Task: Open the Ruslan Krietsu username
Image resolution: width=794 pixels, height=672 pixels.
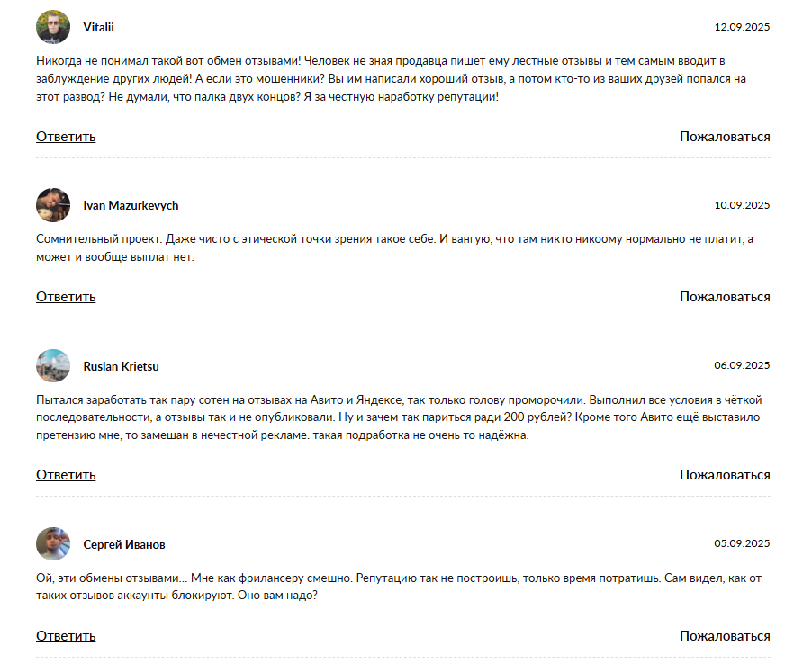Action: point(121,367)
